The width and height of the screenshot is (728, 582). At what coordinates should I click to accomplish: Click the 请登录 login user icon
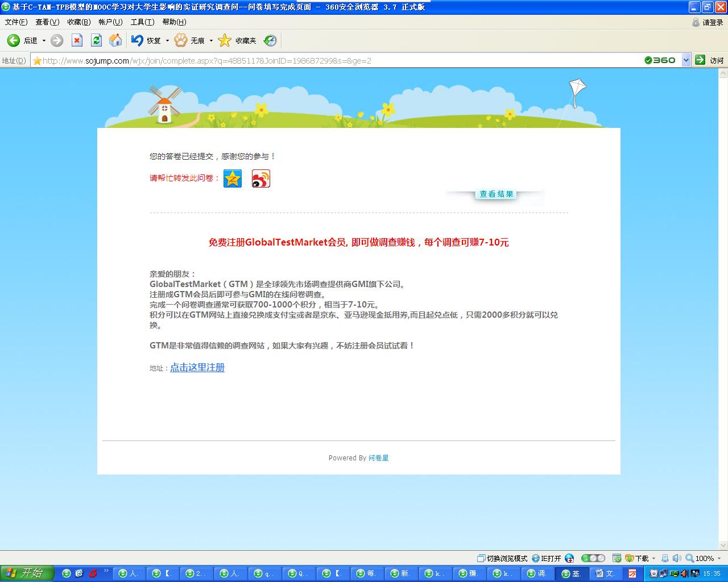696,22
